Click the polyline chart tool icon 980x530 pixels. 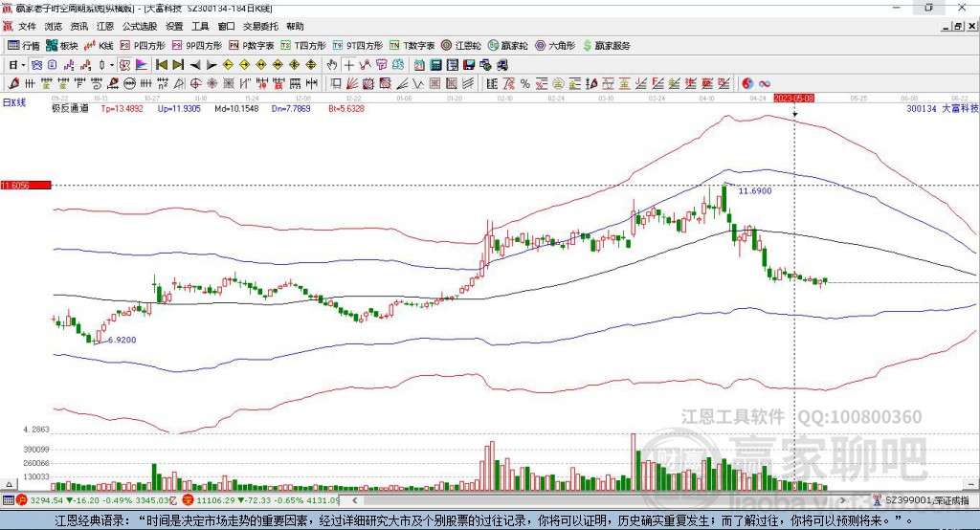point(365,65)
